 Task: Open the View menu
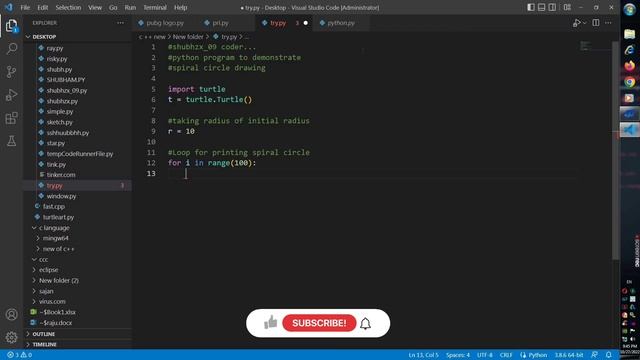[95, 7]
